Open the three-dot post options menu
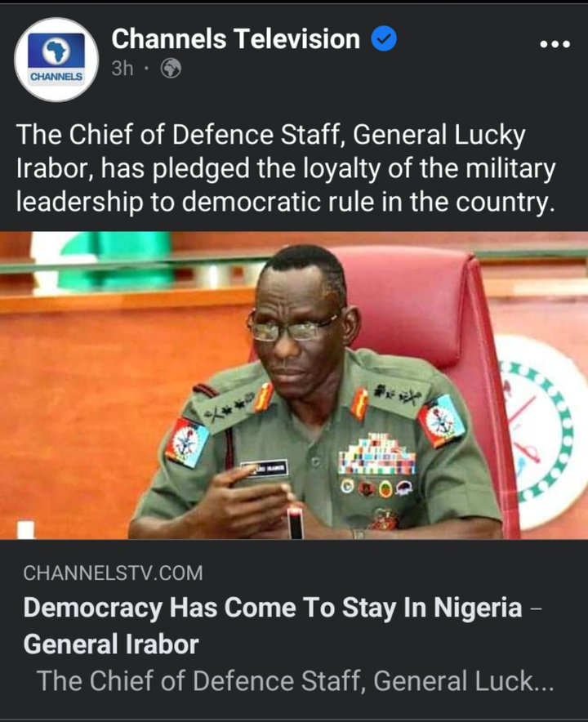The image size is (588, 722). coord(555,44)
